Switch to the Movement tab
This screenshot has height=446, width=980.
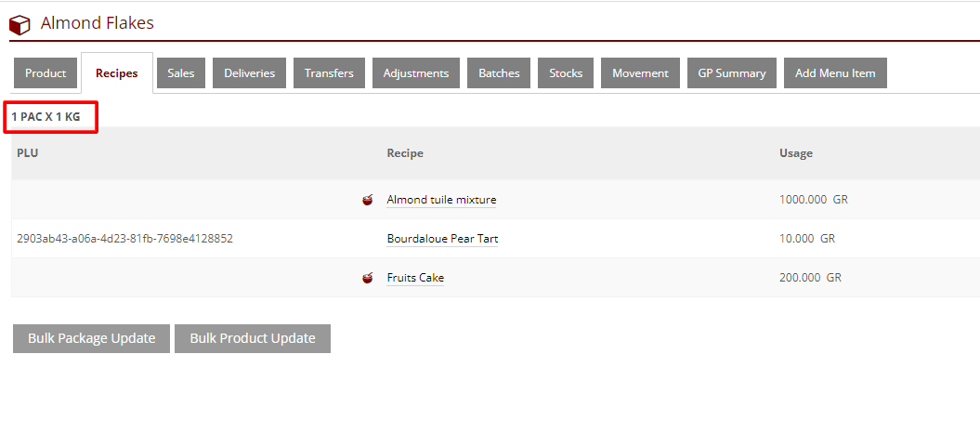[x=640, y=73]
